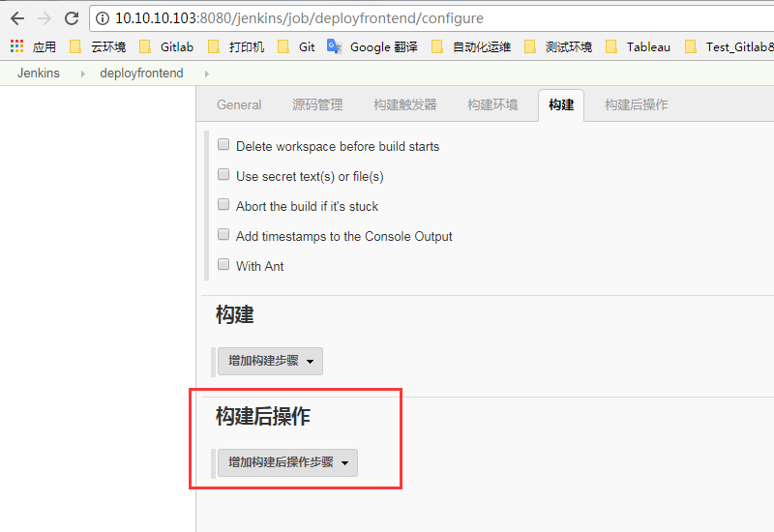
Task: Enable Delete workspace before build starts
Action: [x=223, y=144]
